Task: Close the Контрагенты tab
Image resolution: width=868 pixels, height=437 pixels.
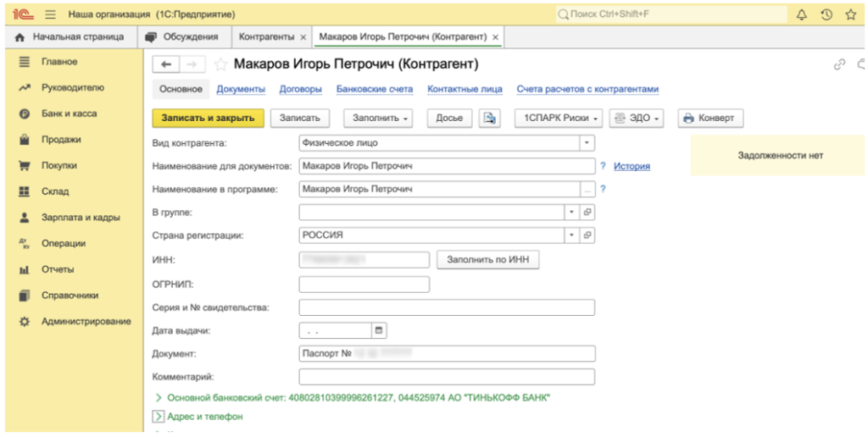Action: pos(303,37)
